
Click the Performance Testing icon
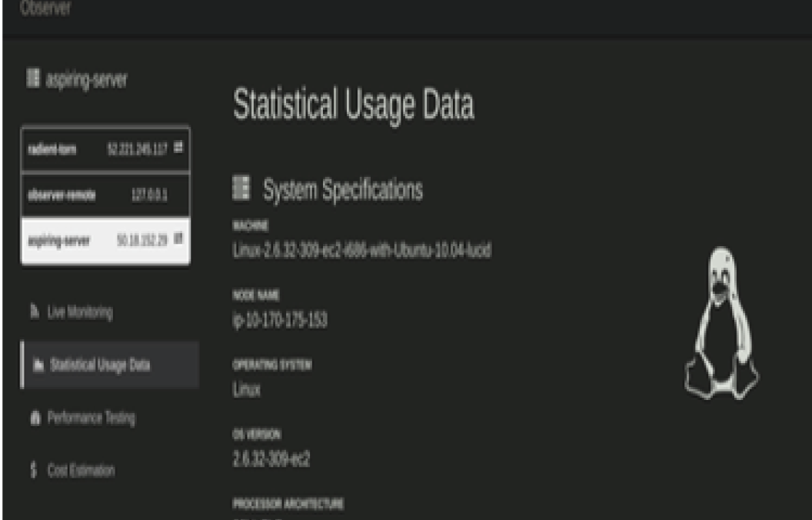[35, 418]
